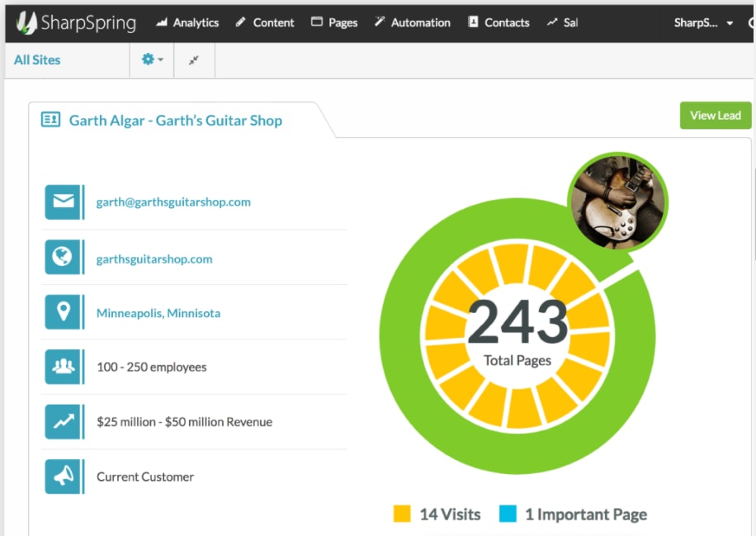Click the contact card icon beside Garth Algar
The image size is (756, 536).
50,119
